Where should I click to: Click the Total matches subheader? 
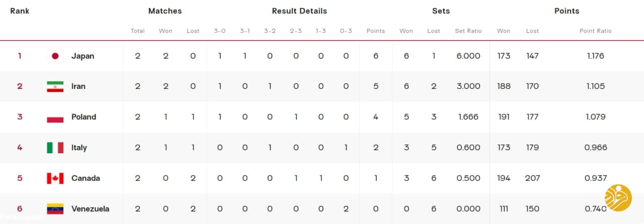coord(138,31)
